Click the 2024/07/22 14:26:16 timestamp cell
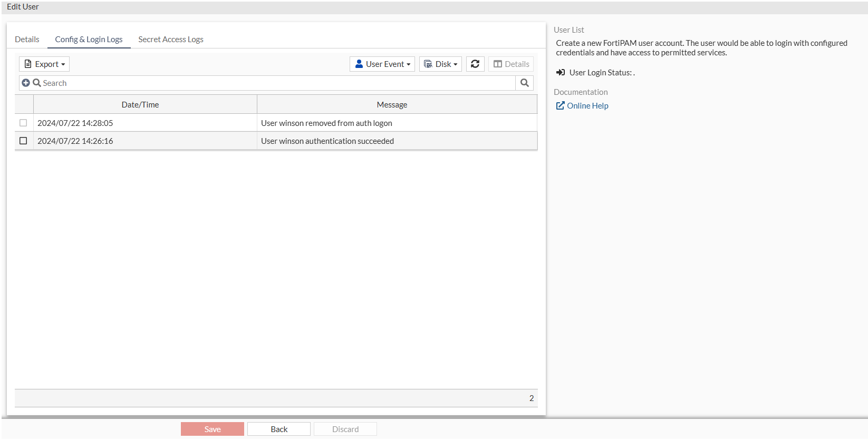 145,141
